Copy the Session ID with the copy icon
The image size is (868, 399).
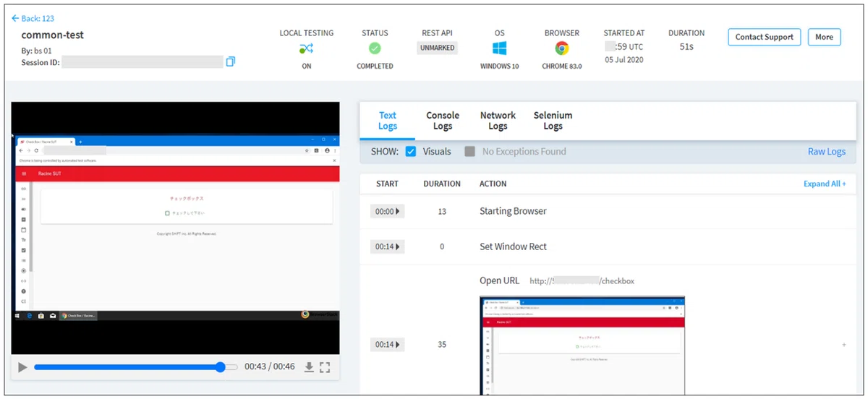coord(231,61)
